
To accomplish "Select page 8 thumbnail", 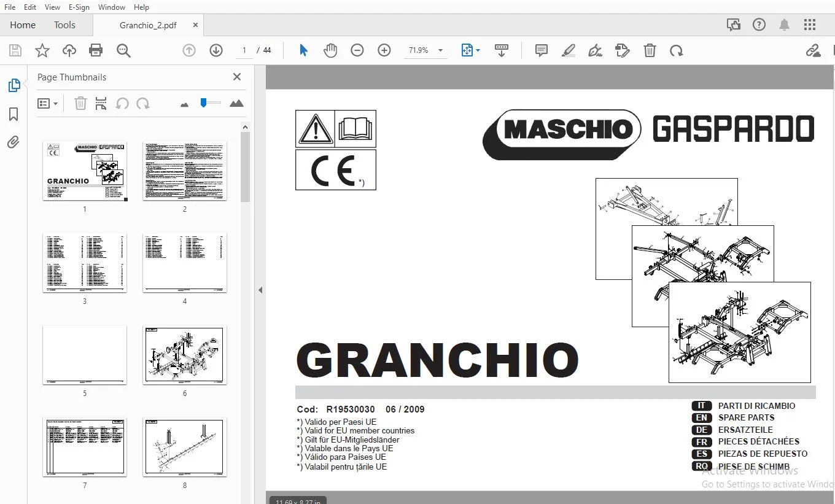I will [185, 447].
